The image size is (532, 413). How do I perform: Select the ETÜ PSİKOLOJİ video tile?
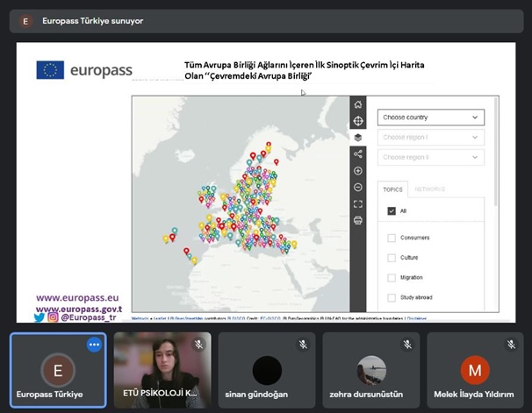[162, 370]
